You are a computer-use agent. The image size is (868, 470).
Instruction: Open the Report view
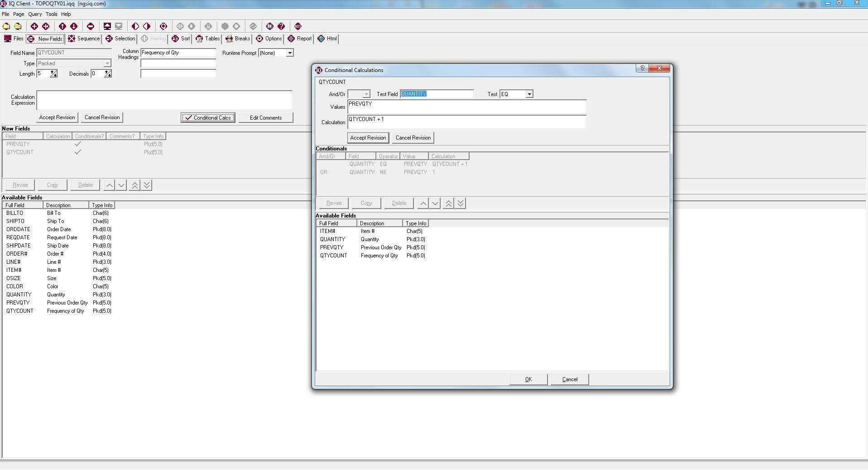(x=299, y=39)
